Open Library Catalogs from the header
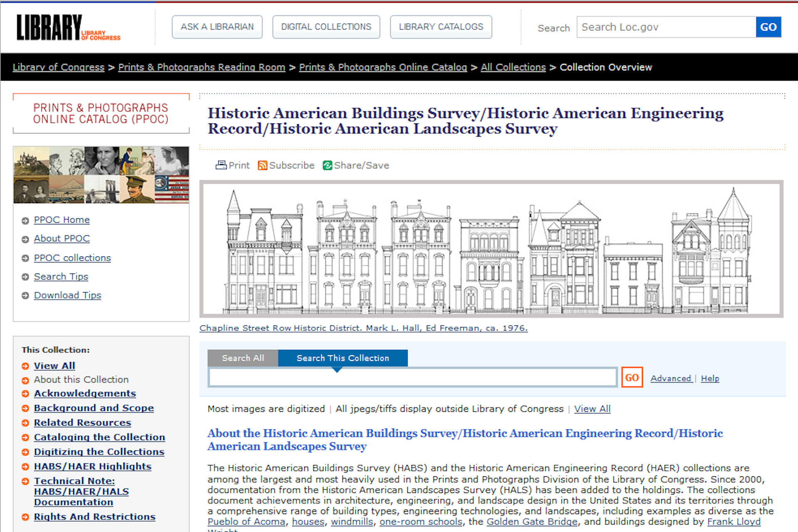The width and height of the screenshot is (798, 532). 441,27
